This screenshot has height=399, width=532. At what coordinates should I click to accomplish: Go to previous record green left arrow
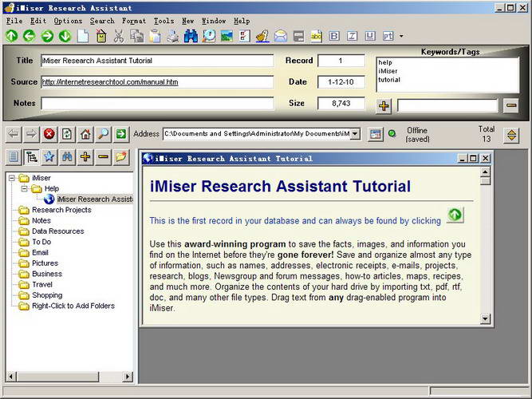[x=30, y=36]
